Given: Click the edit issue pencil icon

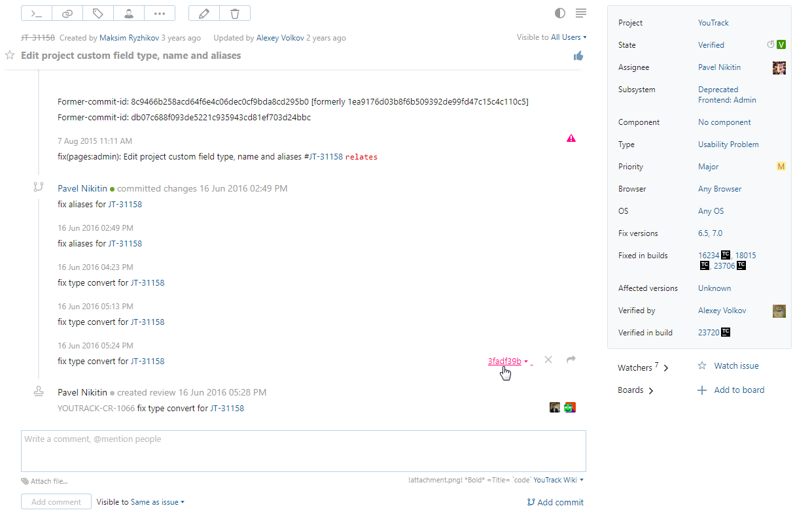Looking at the screenshot, I should pyautogui.click(x=204, y=12).
